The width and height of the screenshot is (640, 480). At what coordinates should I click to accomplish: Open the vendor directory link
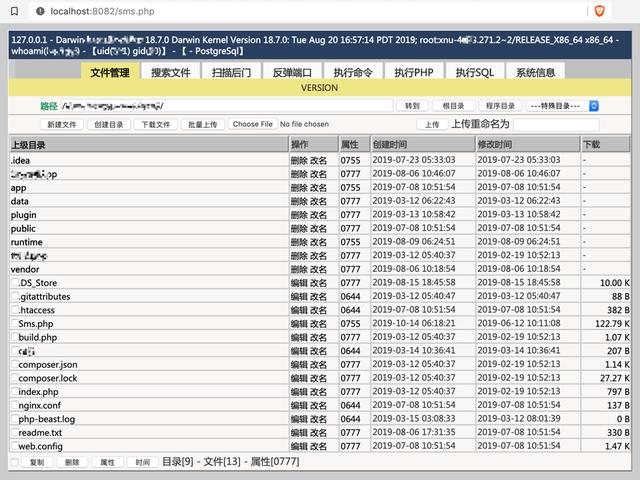coord(25,269)
